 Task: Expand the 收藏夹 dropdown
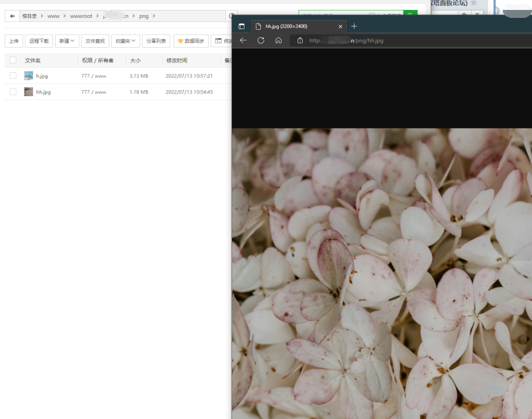[x=125, y=41]
